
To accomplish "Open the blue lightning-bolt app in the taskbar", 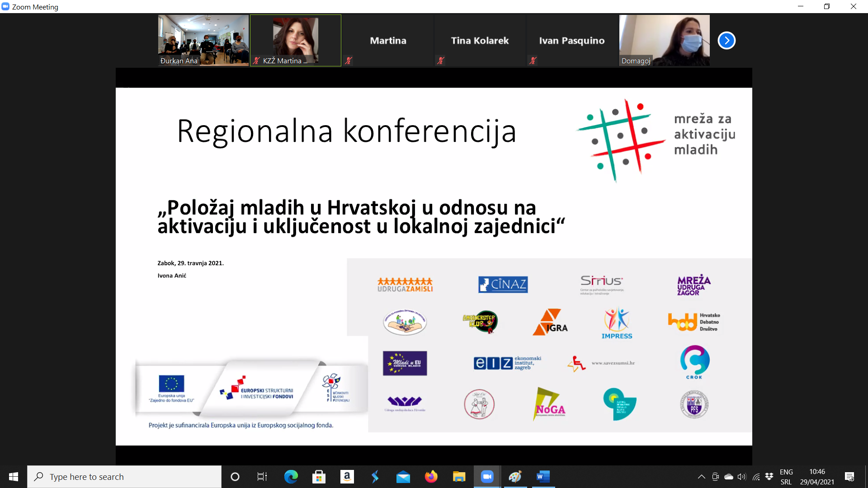I will (375, 477).
